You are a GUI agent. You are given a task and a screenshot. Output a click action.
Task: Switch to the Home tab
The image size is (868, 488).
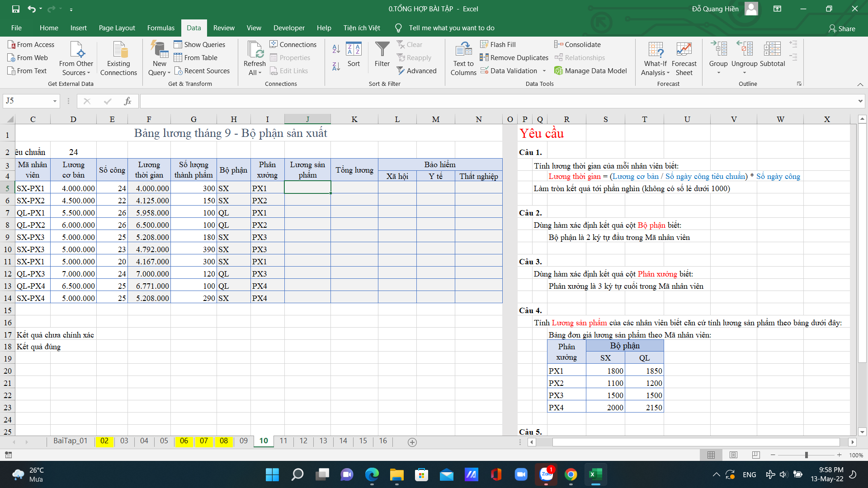[x=49, y=28]
